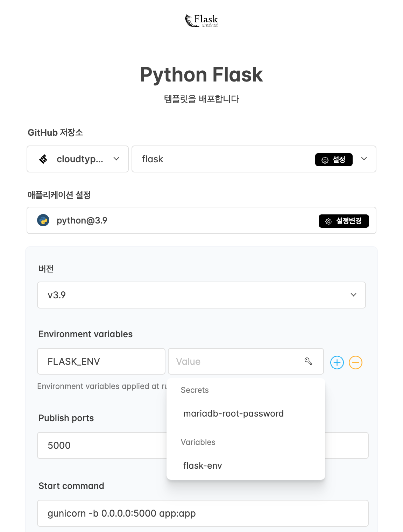Click the Variables group header in the dropdown

tap(198, 442)
